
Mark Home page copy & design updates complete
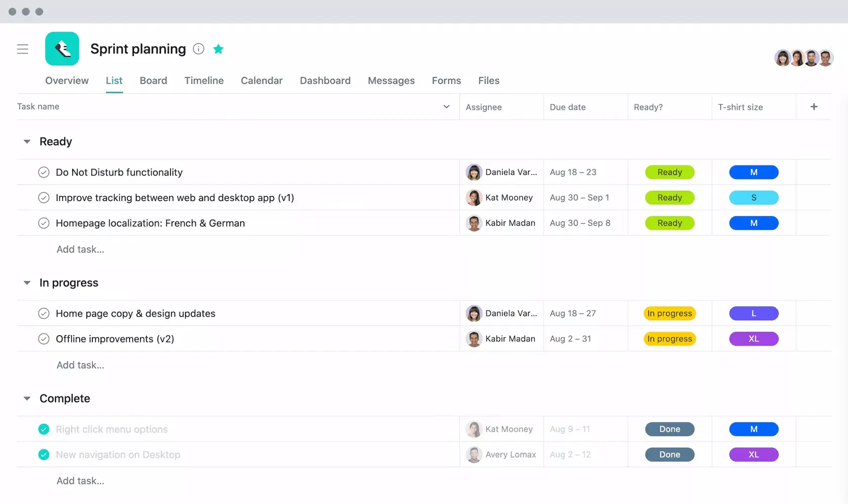[44, 313]
